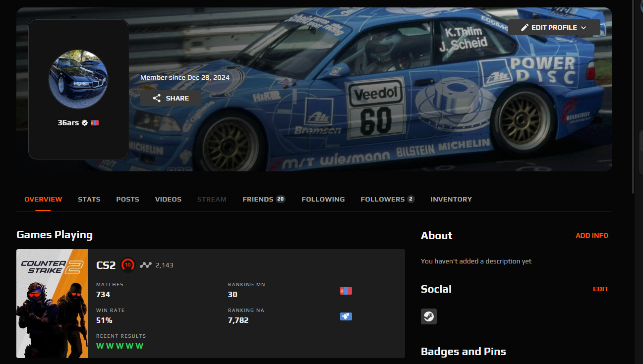The width and height of the screenshot is (643, 364).
Task: Open the Overview tab
Action: pyautogui.click(x=43, y=199)
